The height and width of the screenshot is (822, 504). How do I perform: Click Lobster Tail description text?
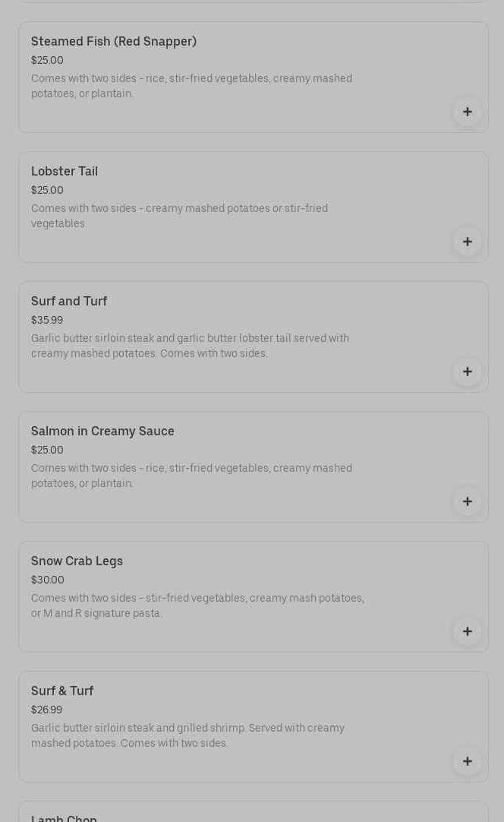pyautogui.click(x=179, y=216)
